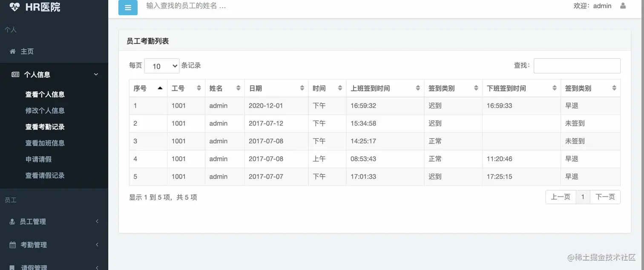Click the calendar icon beside 考勤管理
The image size is (644, 270).
pyautogui.click(x=13, y=245)
